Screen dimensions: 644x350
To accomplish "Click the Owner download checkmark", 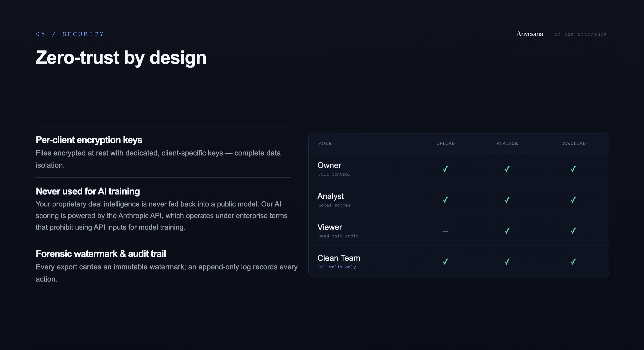I will [x=573, y=169].
